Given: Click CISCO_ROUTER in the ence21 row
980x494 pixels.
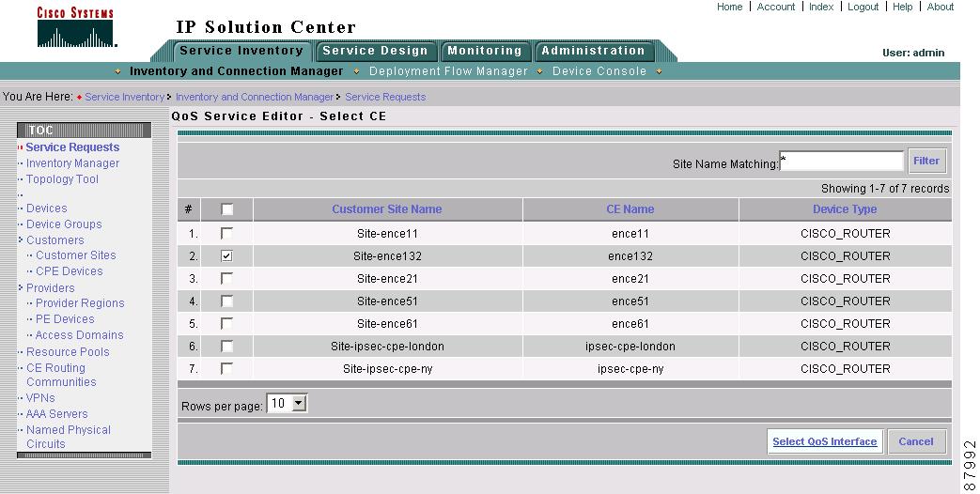Looking at the screenshot, I should (845, 279).
